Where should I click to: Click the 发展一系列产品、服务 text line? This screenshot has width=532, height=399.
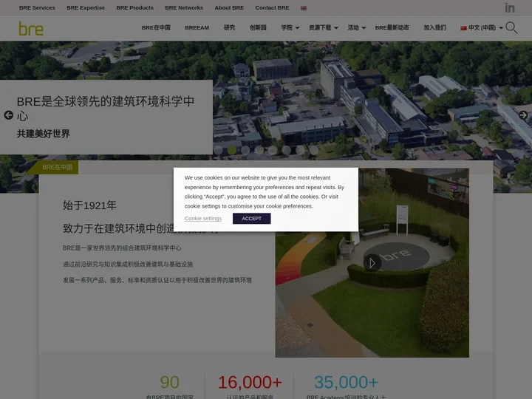point(157,280)
